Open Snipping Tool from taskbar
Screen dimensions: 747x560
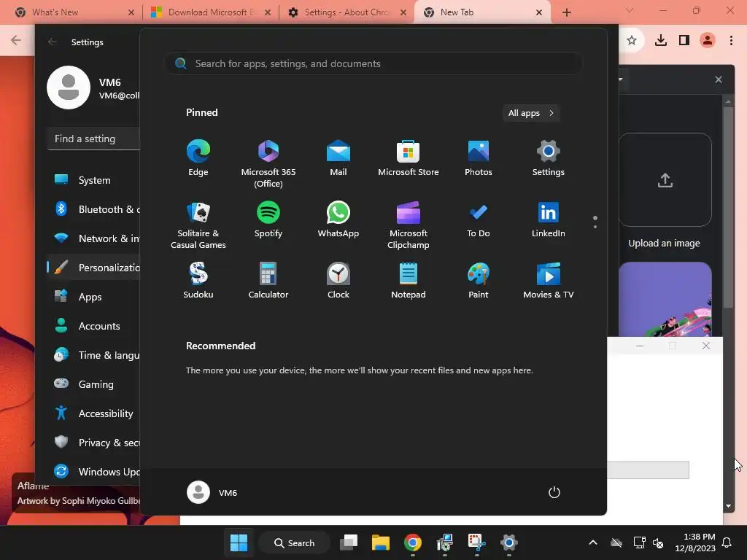tap(476, 542)
